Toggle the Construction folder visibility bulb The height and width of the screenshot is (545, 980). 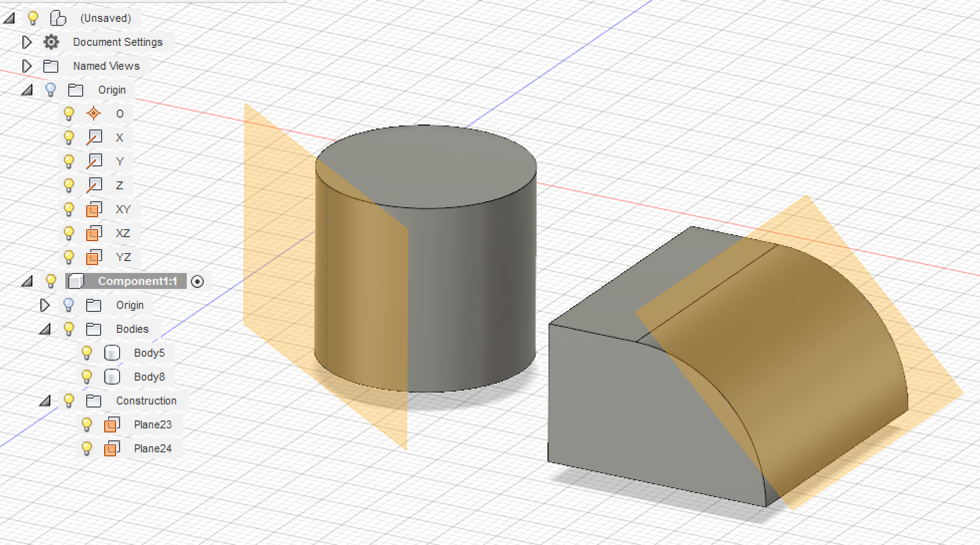click(x=69, y=401)
